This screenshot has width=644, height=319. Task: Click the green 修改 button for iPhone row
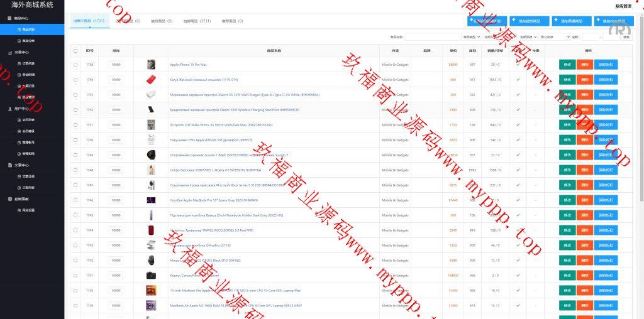567,65
